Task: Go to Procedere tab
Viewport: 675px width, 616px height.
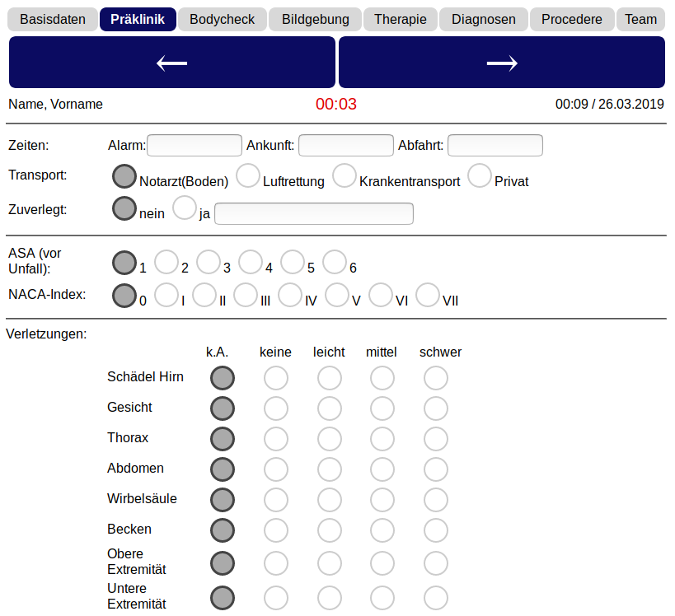Action: pyautogui.click(x=572, y=20)
